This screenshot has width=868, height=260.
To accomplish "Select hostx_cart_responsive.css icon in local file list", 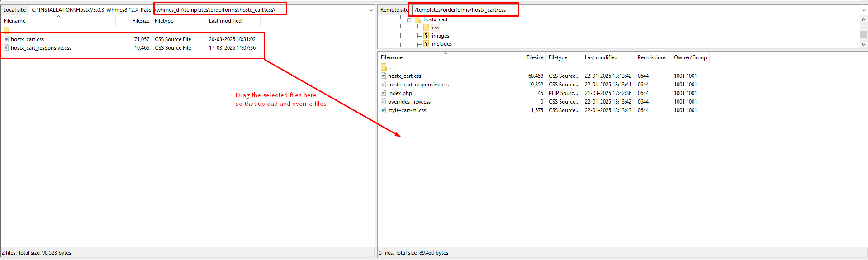I will point(6,48).
